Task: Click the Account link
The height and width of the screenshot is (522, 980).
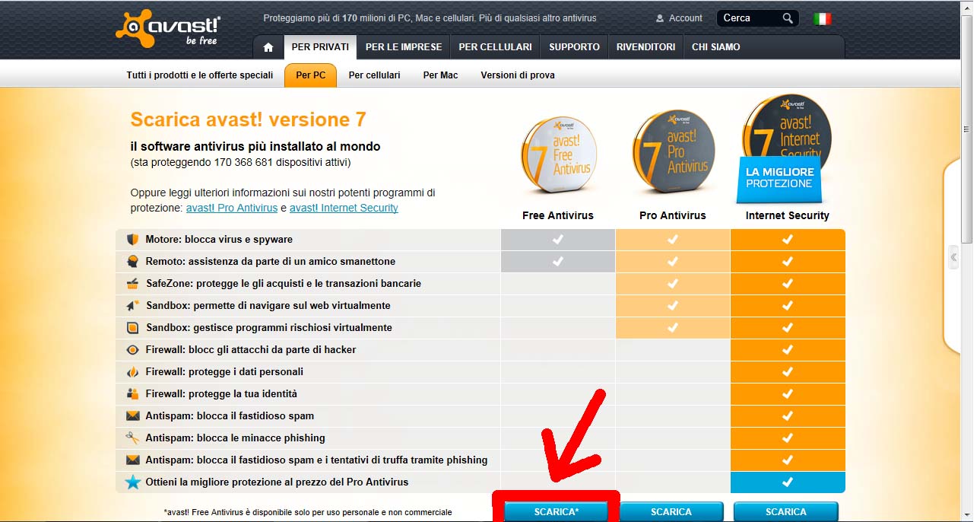Action: pos(685,18)
